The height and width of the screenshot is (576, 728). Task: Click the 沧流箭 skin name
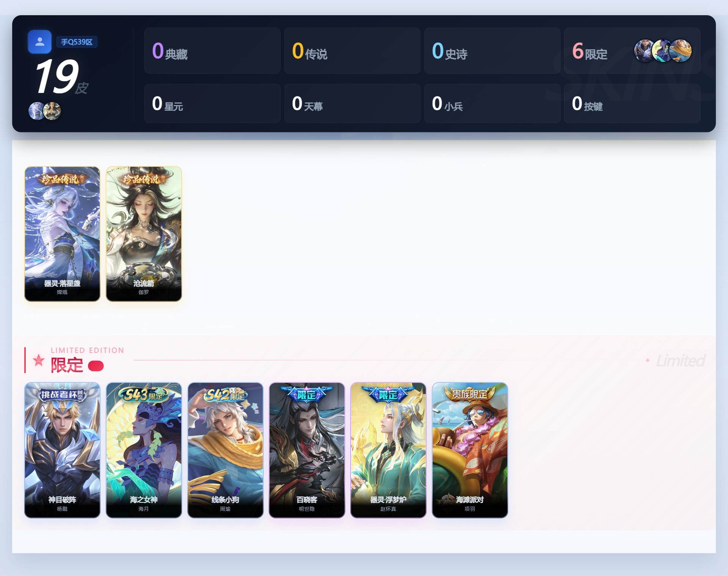[x=144, y=283]
